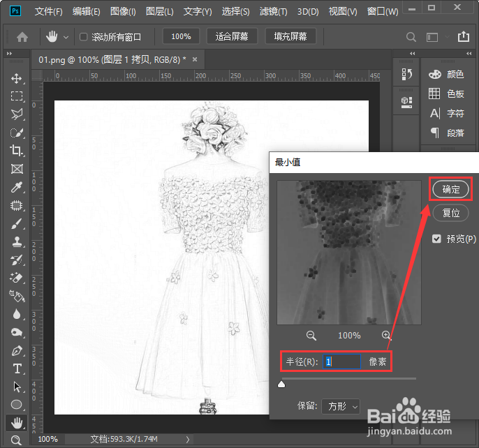
Task: Click the 适合屏幕 button
Action: pos(232,36)
